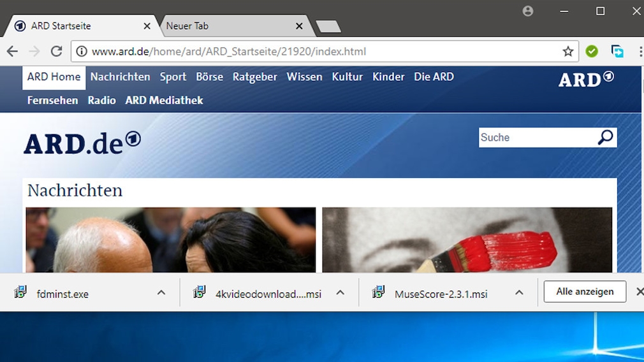The width and height of the screenshot is (644, 362).
Task: Reload the ARD page
Action: [57, 52]
